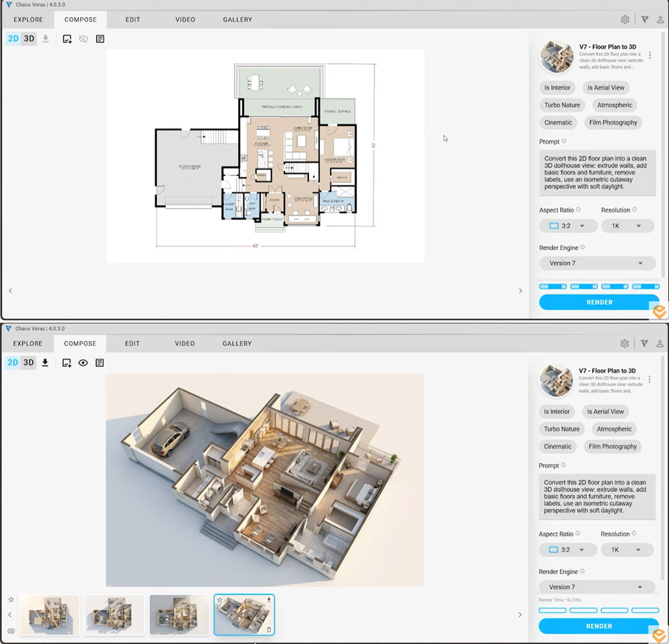The image size is (669, 644).
Task: Click the add image icon in upper toolbar
Action: (x=67, y=39)
